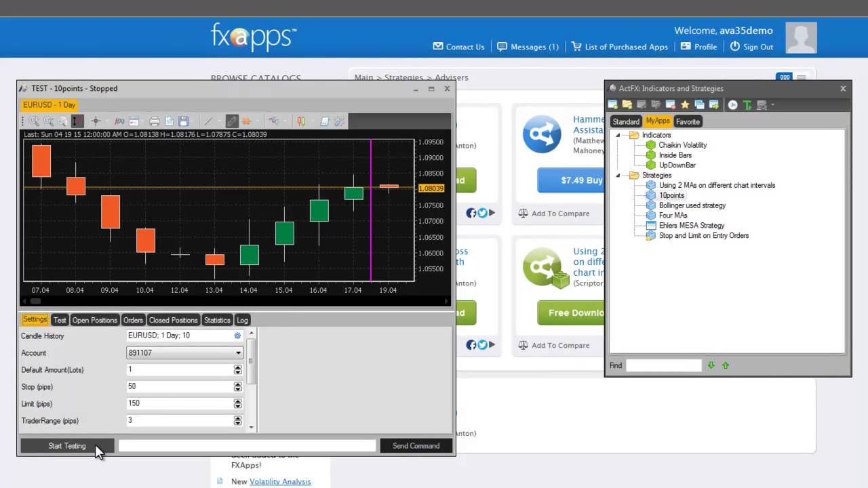Click the Stop (pips) value field
This screenshot has height=488, width=868.
tap(180, 386)
